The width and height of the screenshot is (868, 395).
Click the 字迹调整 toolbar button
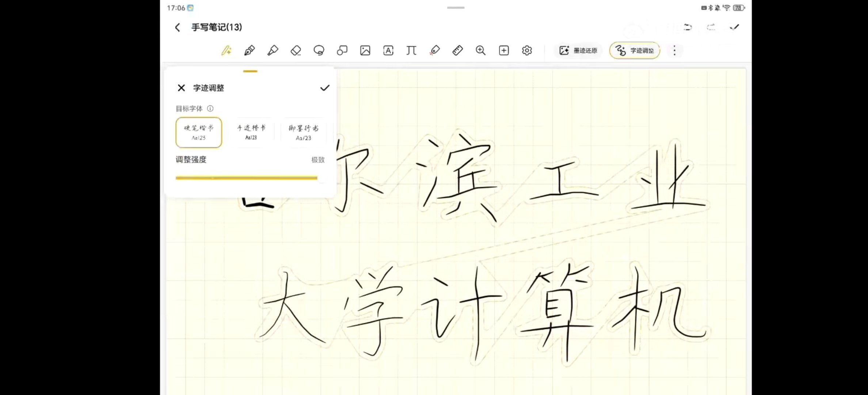tap(635, 50)
